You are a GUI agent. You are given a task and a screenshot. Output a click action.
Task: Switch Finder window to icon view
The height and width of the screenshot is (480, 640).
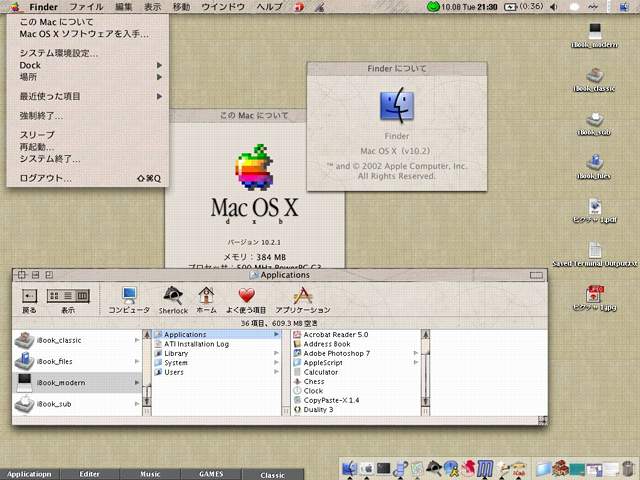[54, 296]
